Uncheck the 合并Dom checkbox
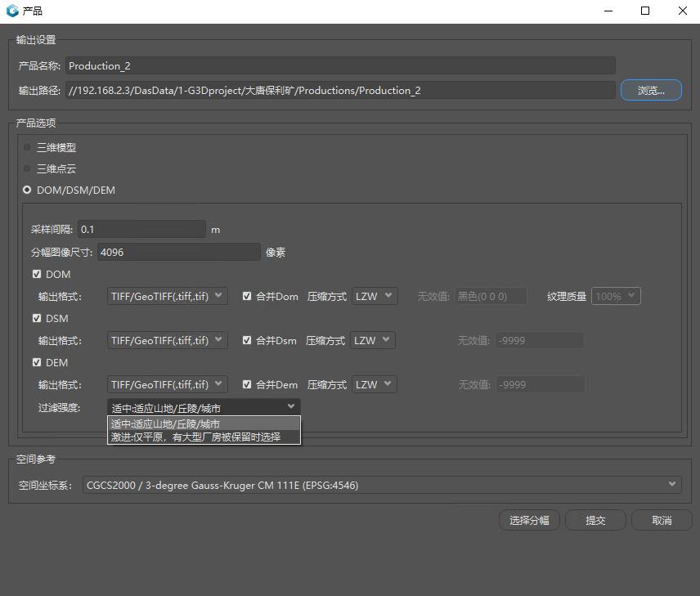 coord(247,296)
